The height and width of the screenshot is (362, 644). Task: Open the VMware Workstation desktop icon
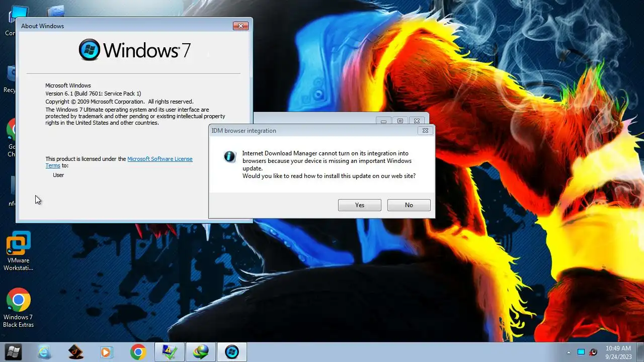[x=18, y=251]
